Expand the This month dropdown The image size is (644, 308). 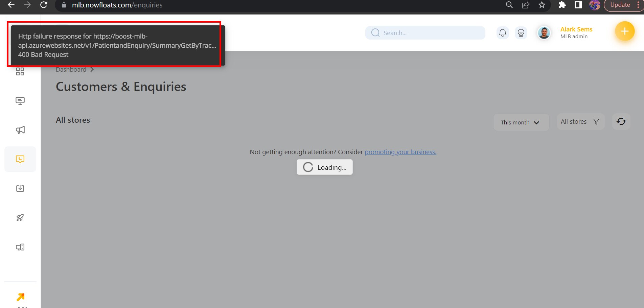[521, 122]
